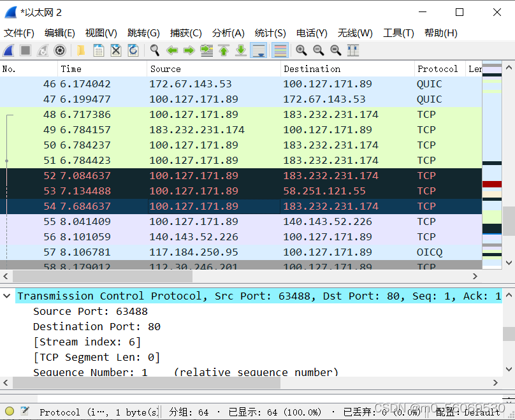Click the reload capture file icon
515x420 pixels.
(133, 50)
